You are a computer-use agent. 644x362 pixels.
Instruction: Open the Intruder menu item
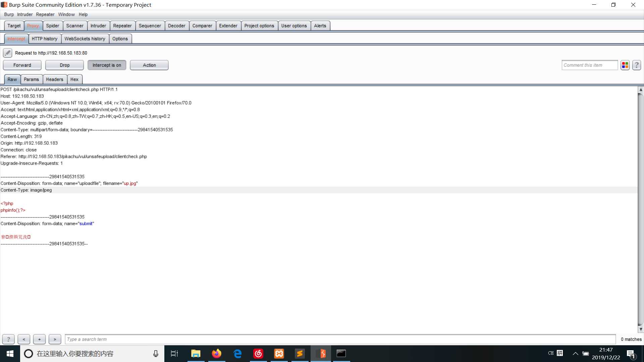coord(24,14)
